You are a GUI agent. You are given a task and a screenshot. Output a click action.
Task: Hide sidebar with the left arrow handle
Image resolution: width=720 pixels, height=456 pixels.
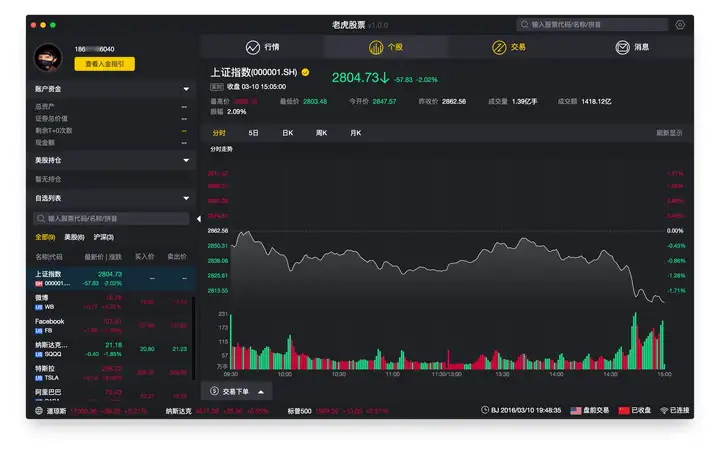[x=199, y=219]
